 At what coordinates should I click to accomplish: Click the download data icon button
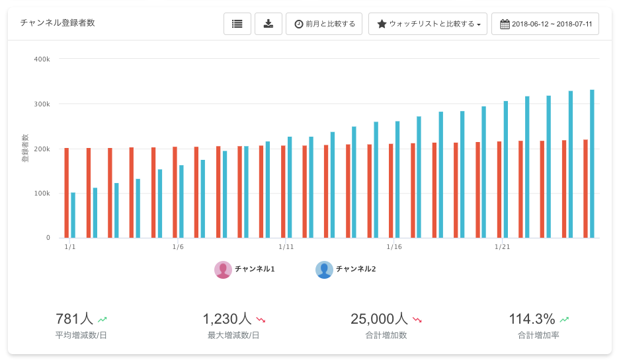[268, 24]
